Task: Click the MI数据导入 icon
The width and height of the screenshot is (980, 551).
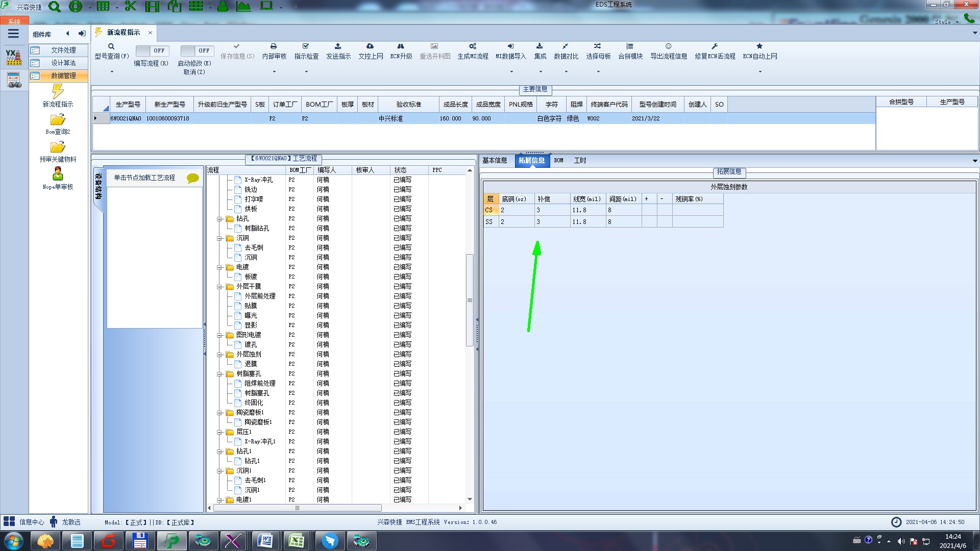Action: click(511, 46)
